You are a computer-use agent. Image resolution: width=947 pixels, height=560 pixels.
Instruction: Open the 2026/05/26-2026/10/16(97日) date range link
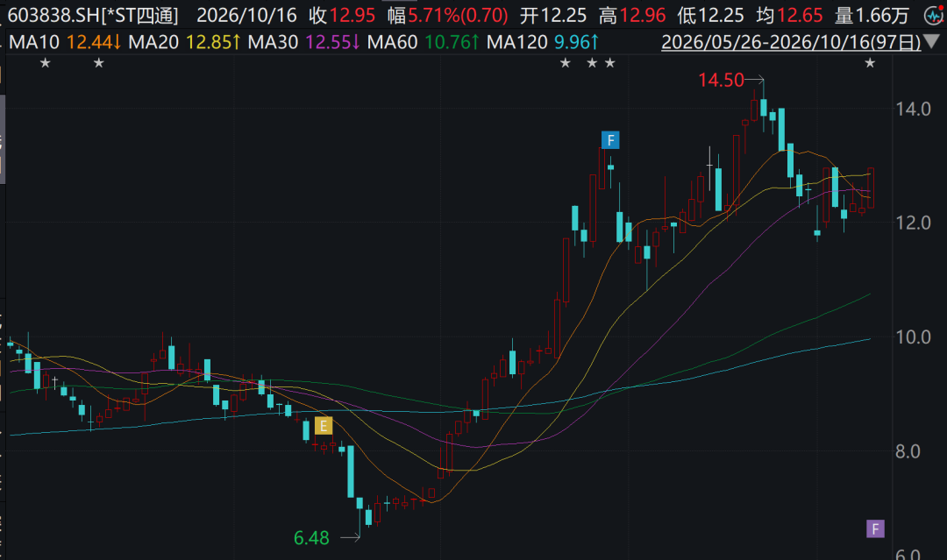[x=791, y=42]
